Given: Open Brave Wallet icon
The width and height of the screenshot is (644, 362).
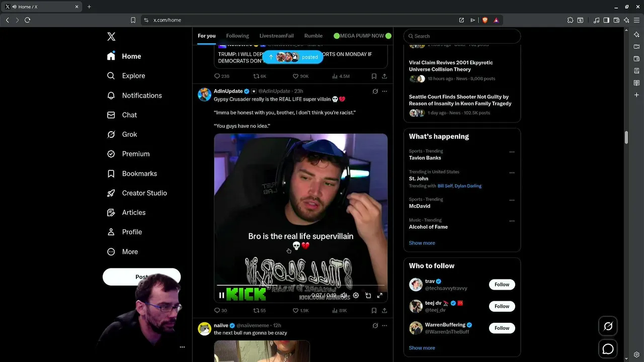Looking at the screenshot, I should pyautogui.click(x=616, y=20).
